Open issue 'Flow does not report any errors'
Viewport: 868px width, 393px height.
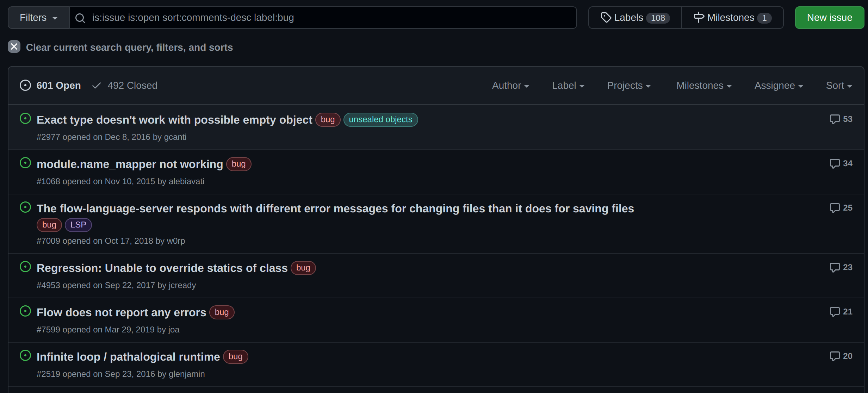tap(121, 312)
